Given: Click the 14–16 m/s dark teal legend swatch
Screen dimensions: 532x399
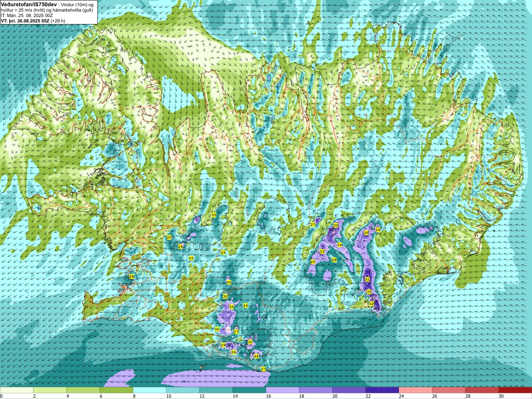Looking at the screenshot, I should [249, 390].
